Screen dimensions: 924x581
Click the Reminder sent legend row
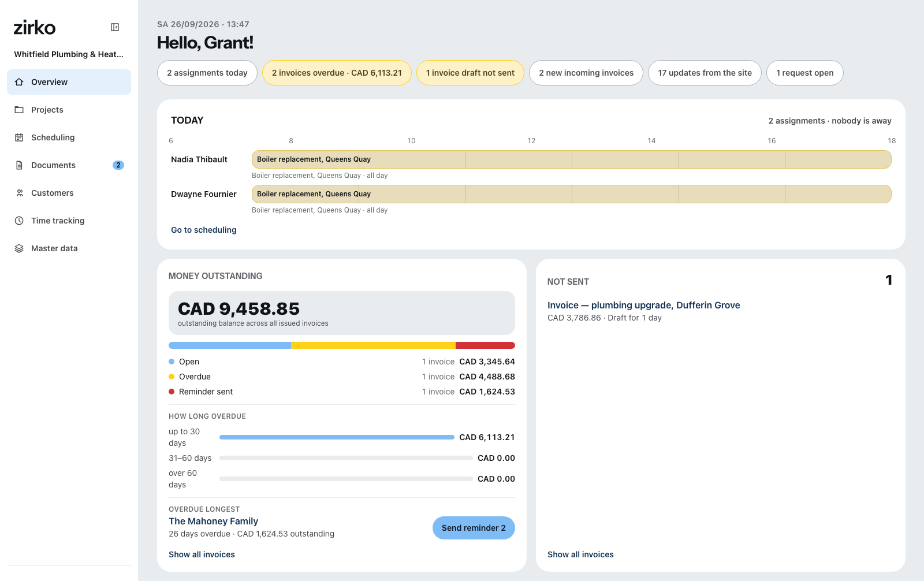(x=342, y=392)
